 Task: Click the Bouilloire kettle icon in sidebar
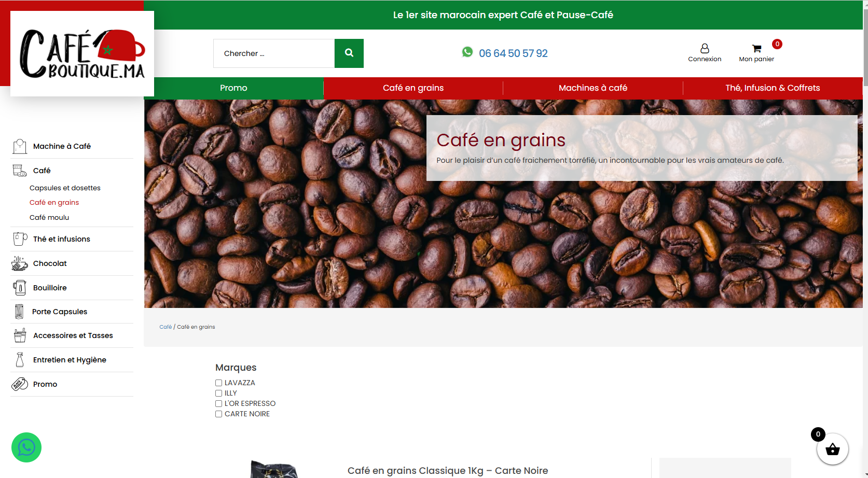point(19,288)
